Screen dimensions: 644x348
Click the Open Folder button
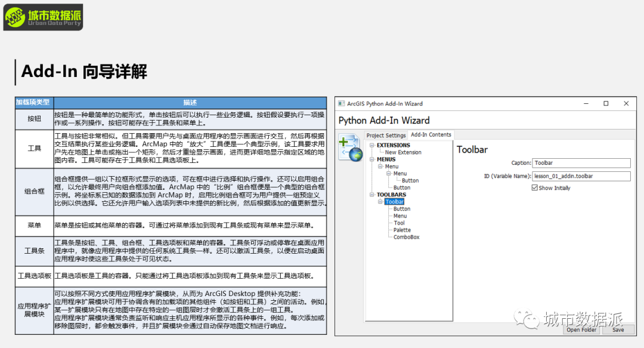581,330
